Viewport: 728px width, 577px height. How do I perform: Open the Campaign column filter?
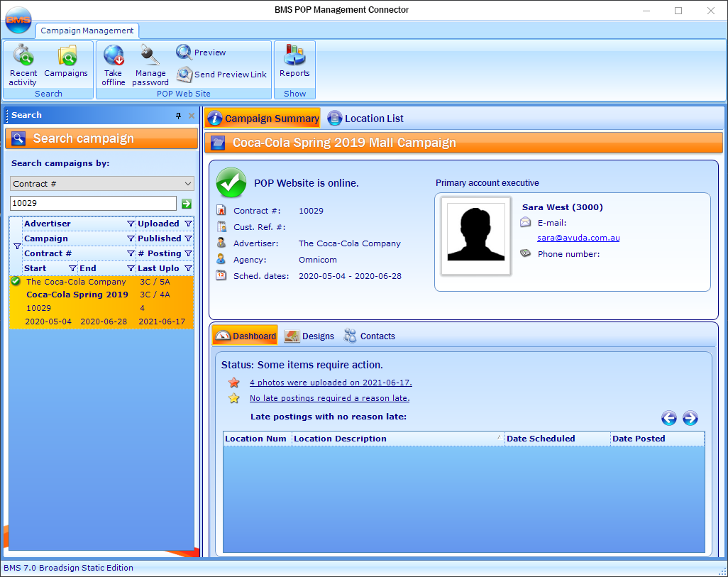[131, 238]
